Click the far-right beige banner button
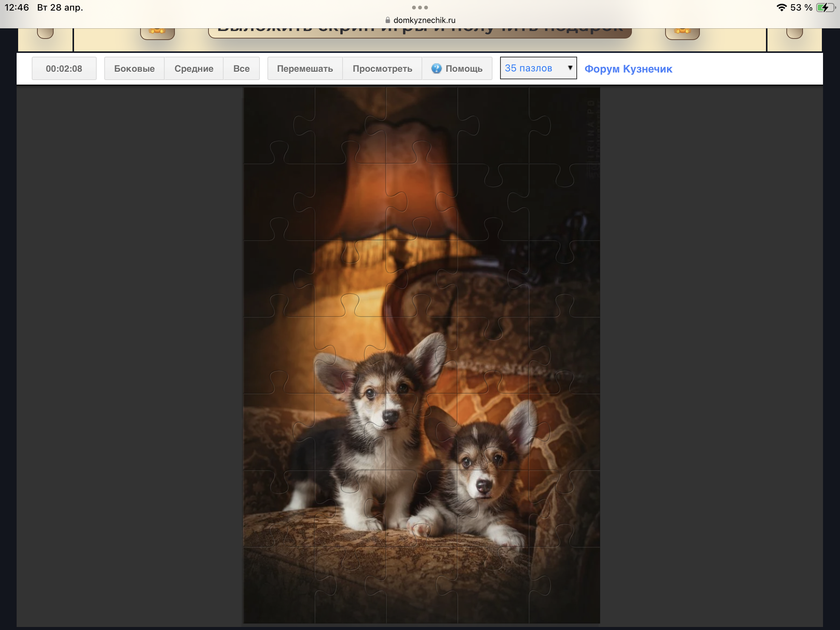840x630 pixels. point(794,33)
